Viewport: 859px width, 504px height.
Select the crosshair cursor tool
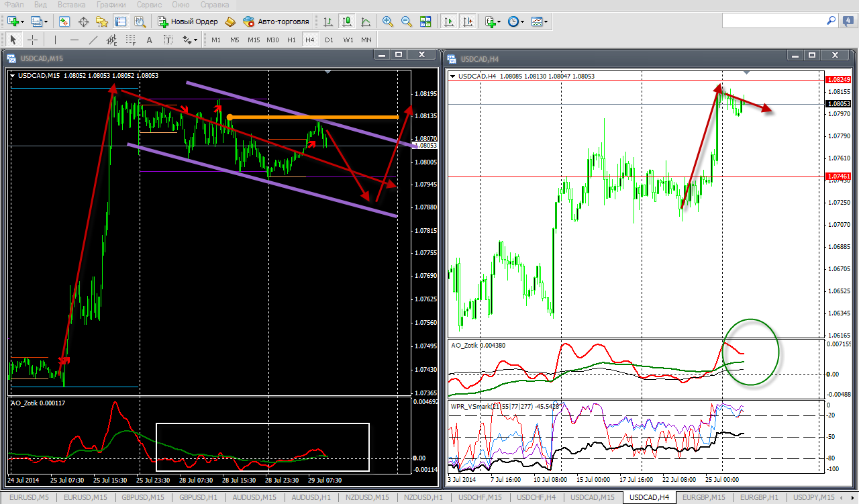coord(32,40)
